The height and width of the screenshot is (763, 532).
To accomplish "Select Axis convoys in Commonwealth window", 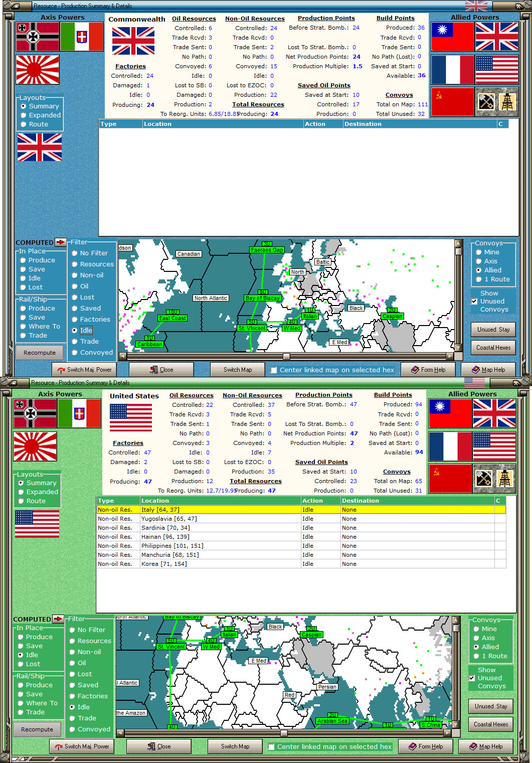I will click(x=487, y=261).
